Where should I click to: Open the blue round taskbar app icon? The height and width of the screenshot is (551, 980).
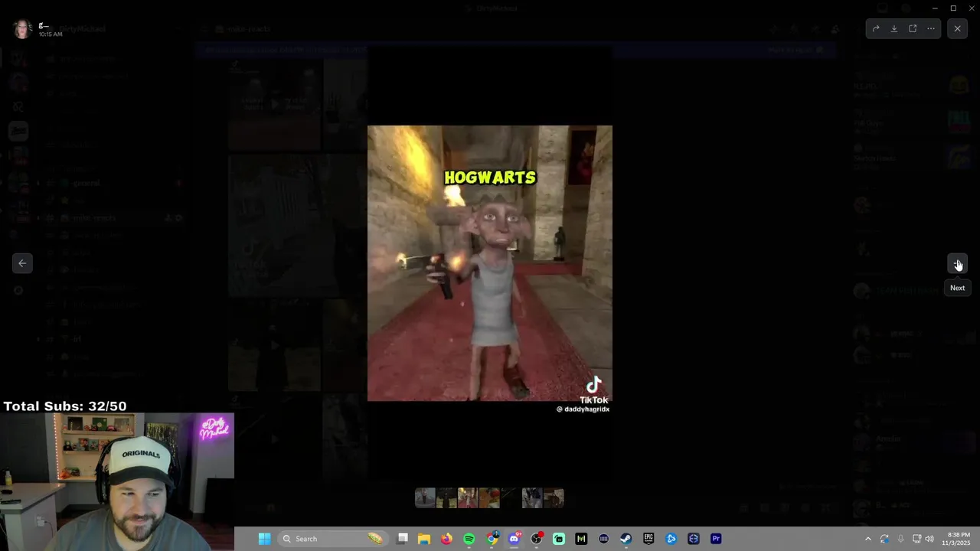coord(671,539)
